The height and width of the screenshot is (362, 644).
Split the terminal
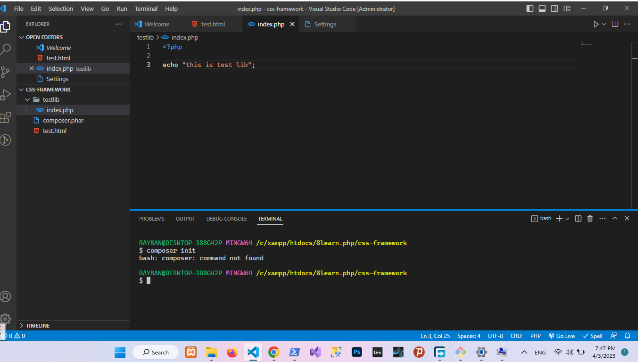coord(578,218)
